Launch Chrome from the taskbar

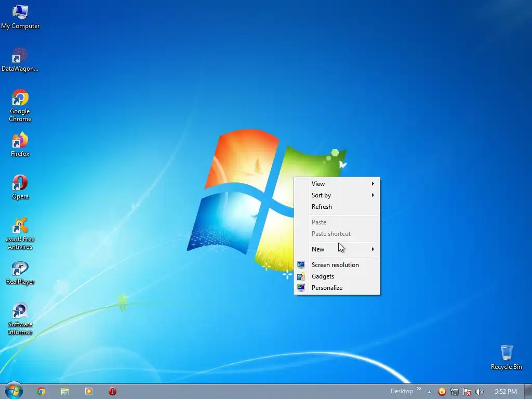coord(41,392)
